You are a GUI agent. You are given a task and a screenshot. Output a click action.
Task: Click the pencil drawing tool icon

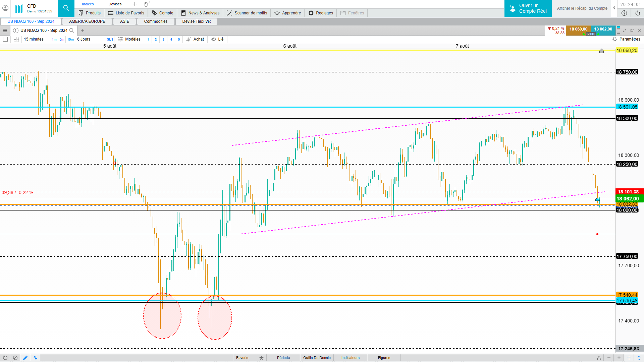tap(25, 358)
